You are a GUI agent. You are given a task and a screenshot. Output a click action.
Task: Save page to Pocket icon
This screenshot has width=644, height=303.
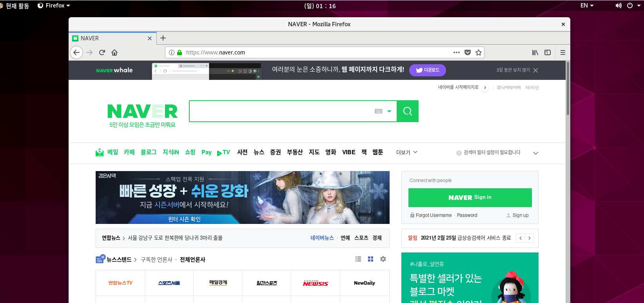[468, 52]
